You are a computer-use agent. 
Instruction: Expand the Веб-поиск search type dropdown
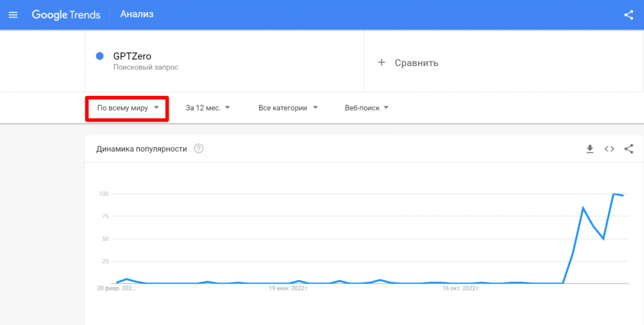click(366, 108)
